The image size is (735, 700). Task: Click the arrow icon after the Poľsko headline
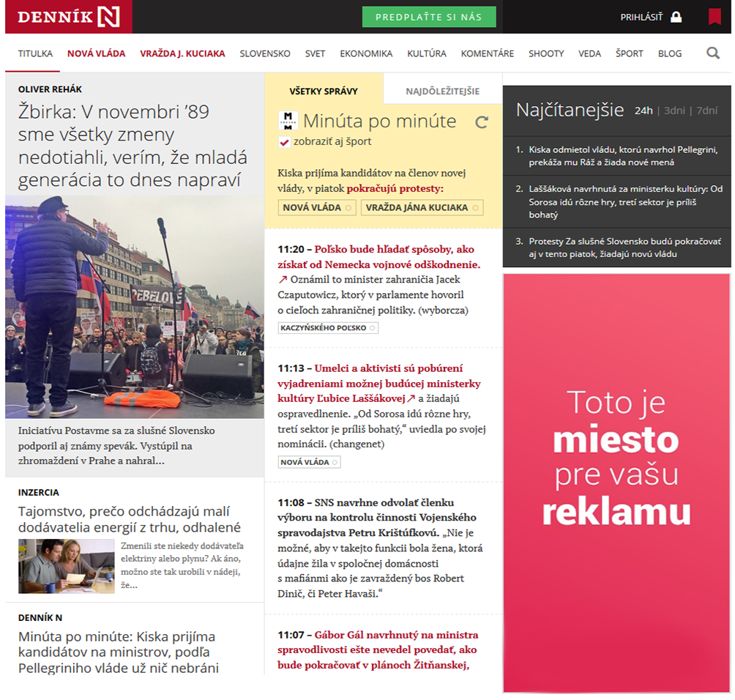coord(282,280)
